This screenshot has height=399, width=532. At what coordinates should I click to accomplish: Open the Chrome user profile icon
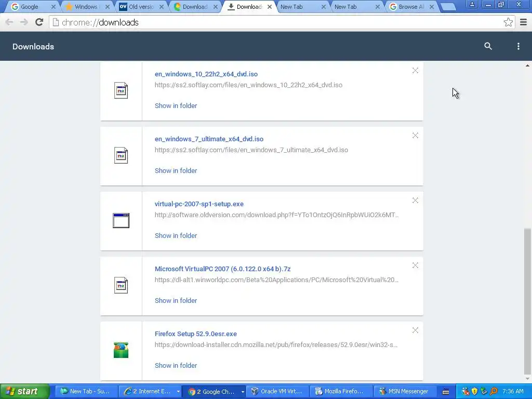pyautogui.click(x=472, y=4)
